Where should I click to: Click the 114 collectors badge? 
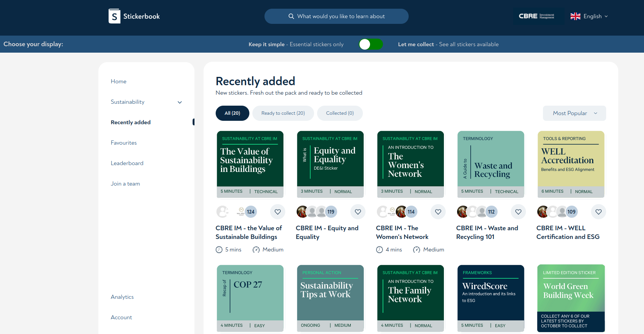click(x=411, y=212)
